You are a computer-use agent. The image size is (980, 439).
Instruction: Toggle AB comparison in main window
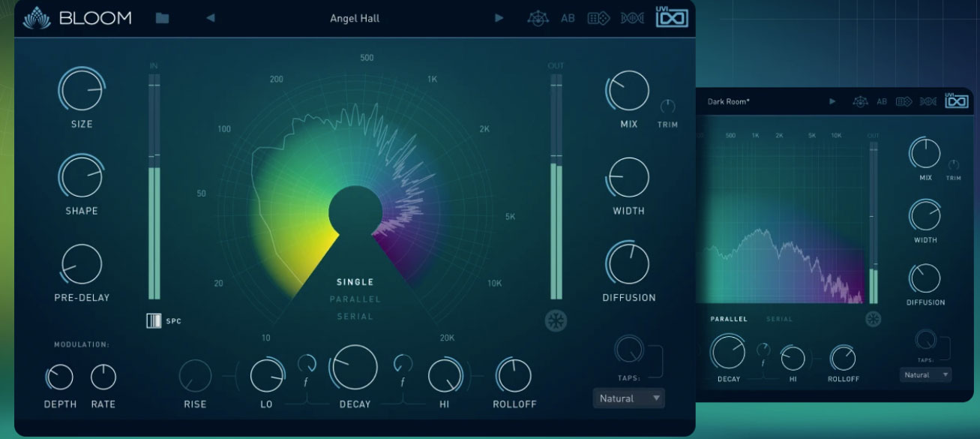(568, 18)
